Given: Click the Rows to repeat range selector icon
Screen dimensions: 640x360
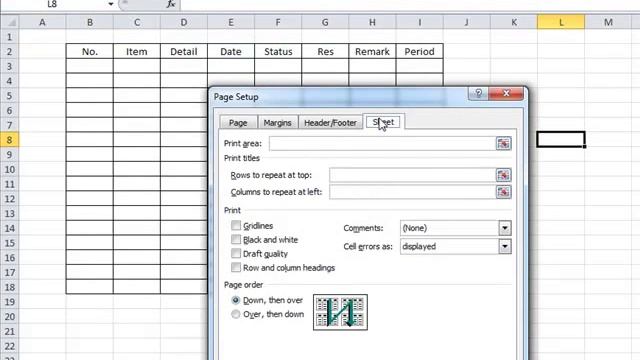Looking at the screenshot, I should tap(503, 175).
